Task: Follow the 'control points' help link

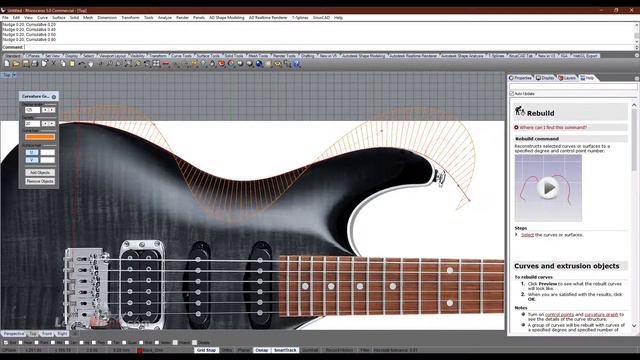Action: (x=559, y=314)
